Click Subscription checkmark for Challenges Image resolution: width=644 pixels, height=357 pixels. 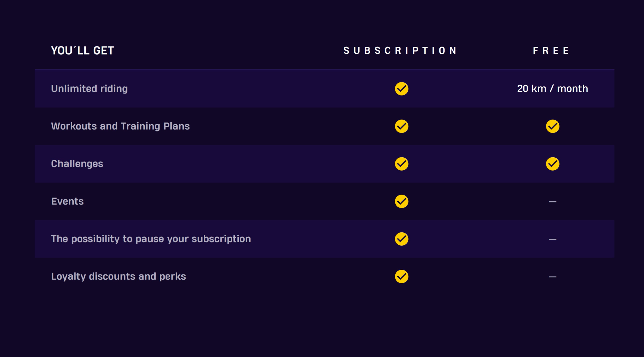pyautogui.click(x=401, y=164)
